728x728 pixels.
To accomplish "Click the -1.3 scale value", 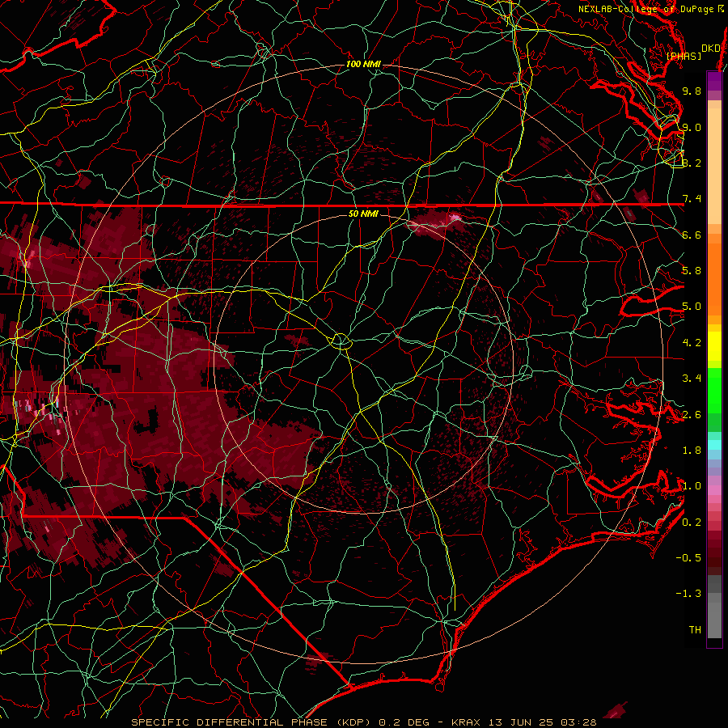I will tap(688, 594).
